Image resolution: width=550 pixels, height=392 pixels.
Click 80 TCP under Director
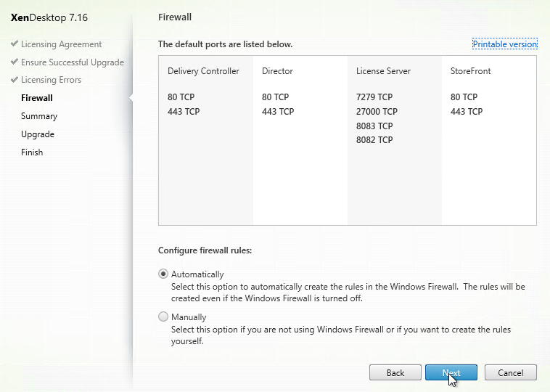275,97
